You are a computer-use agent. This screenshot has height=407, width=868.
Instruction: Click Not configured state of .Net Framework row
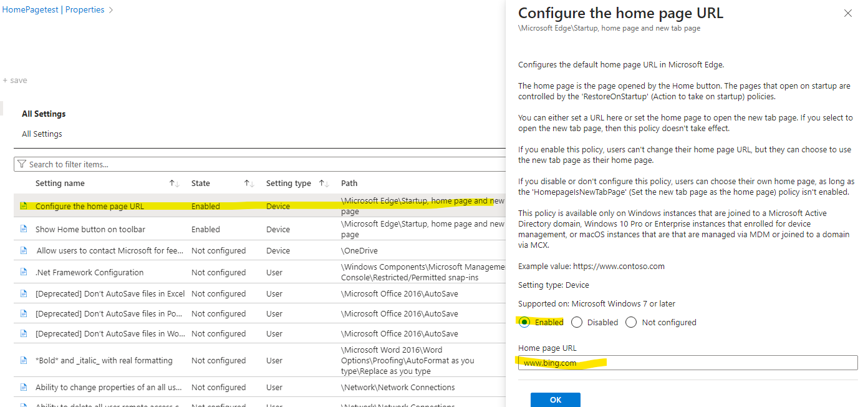pyautogui.click(x=219, y=272)
